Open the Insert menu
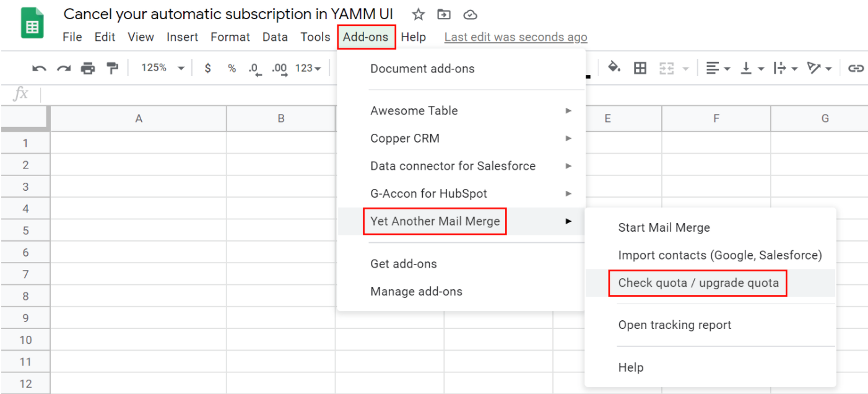Viewport: 868px width, 394px height. coord(182,37)
